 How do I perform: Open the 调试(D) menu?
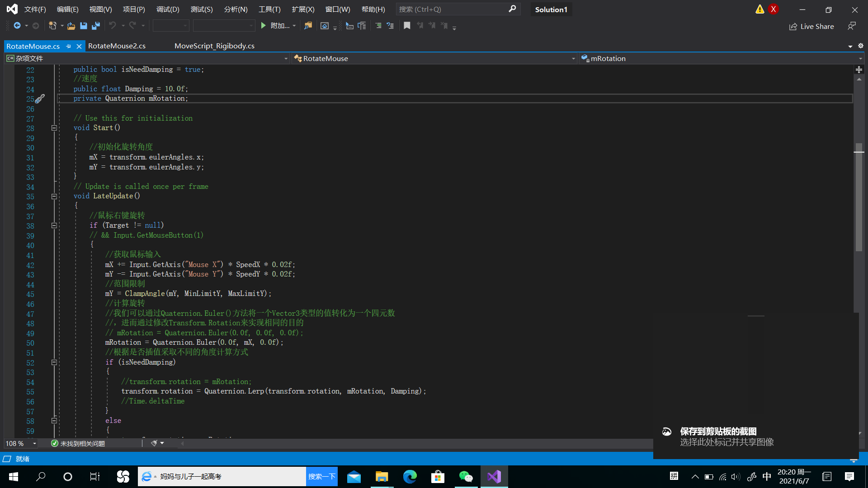point(168,9)
